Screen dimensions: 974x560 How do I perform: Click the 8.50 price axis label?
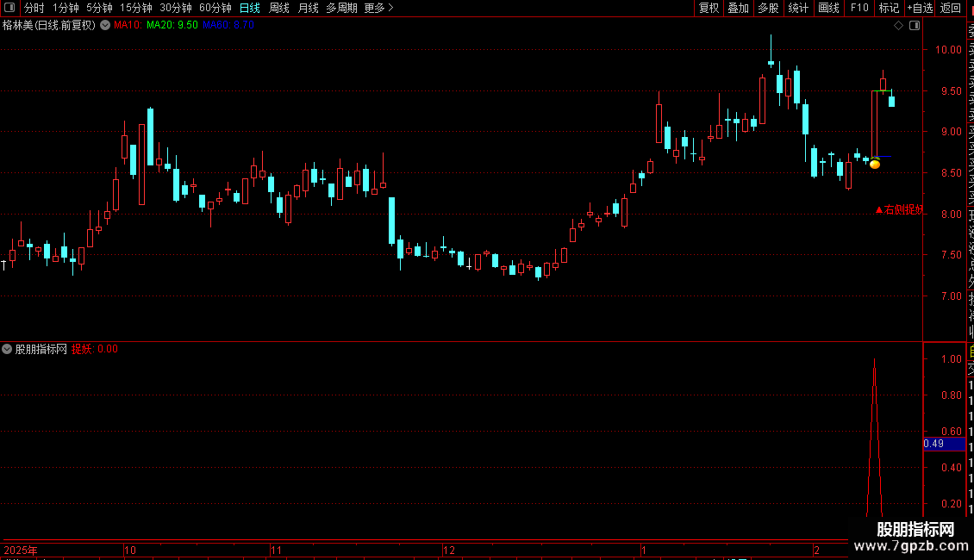tap(951, 173)
